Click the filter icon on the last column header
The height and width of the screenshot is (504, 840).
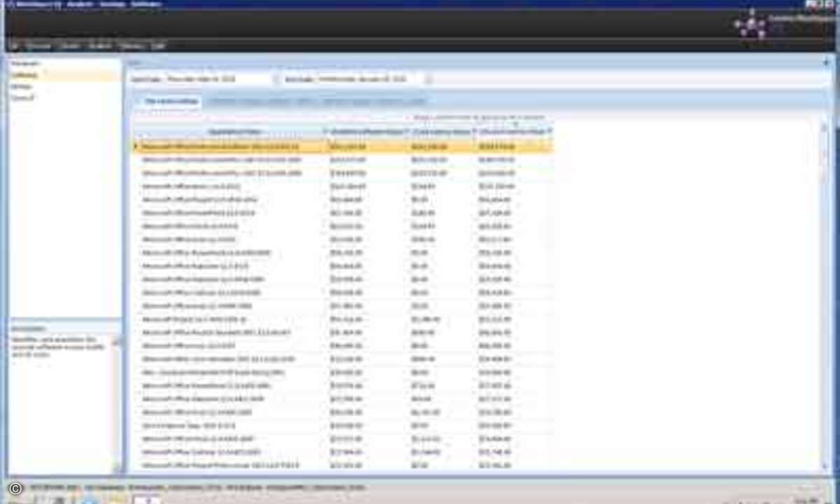pos(549,131)
